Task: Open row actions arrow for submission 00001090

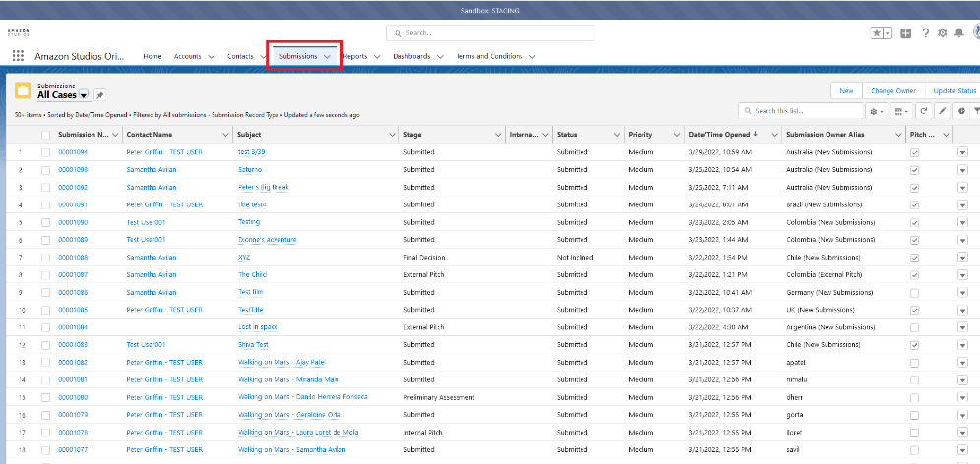Action: click(x=962, y=222)
